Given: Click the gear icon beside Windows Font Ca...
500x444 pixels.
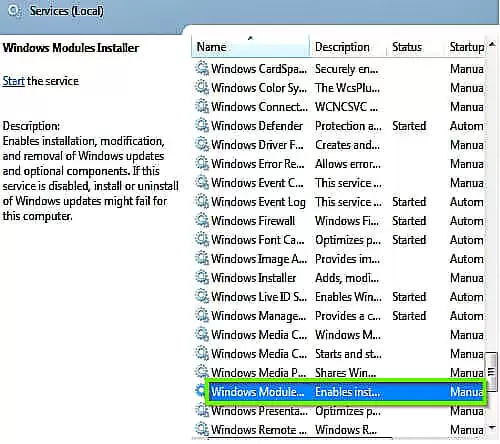Looking at the screenshot, I should [202, 239].
